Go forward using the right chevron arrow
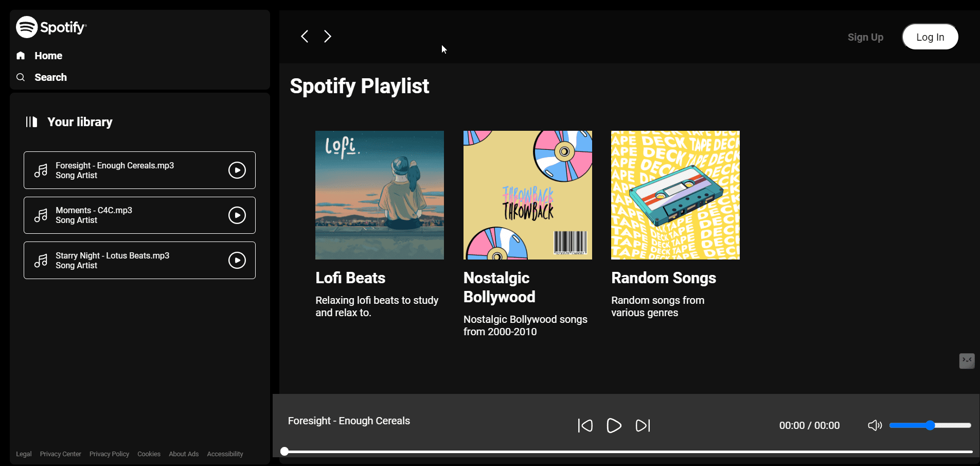 click(328, 36)
